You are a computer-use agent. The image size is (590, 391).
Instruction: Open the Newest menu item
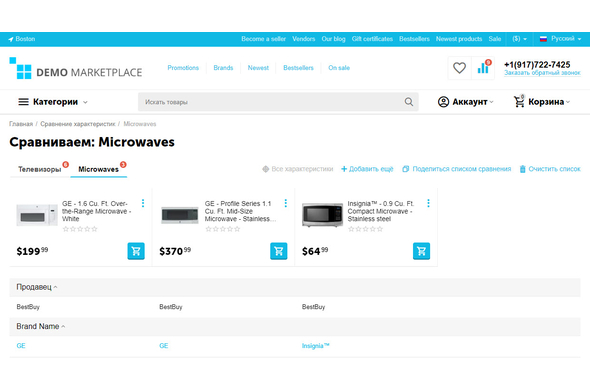click(x=258, y=68)
